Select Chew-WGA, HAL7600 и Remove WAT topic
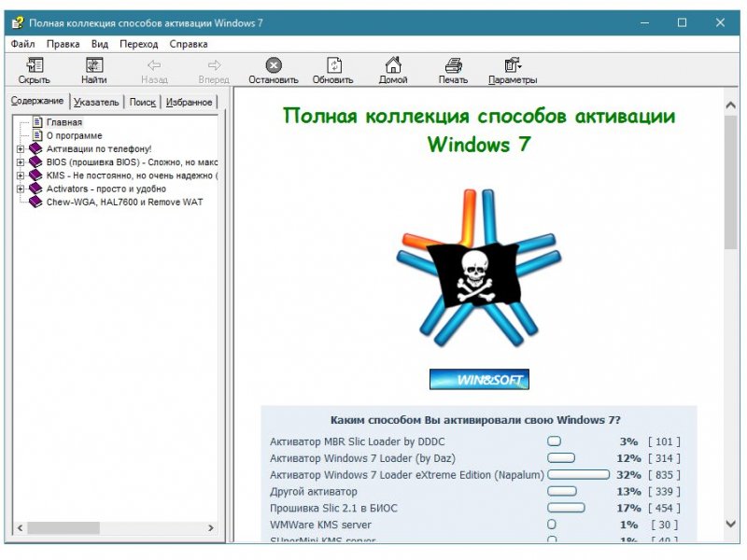The width and height of the screenshot is (747, 560). click(125, 202)
